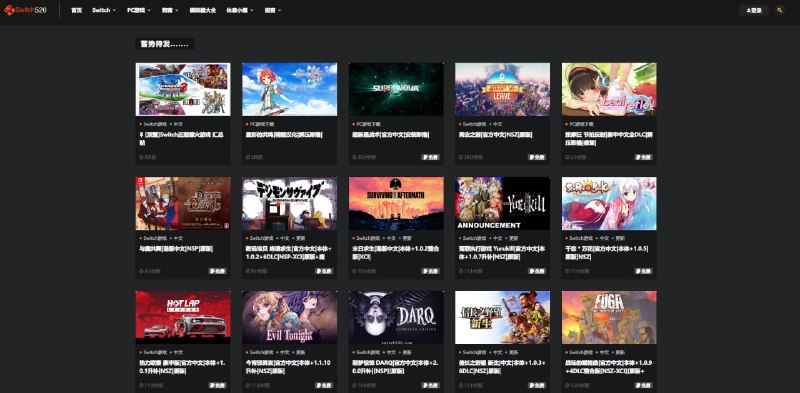
Task: Open the 模拟器大全 menu item
Action: pyautogui.click(x=202, y=10)
